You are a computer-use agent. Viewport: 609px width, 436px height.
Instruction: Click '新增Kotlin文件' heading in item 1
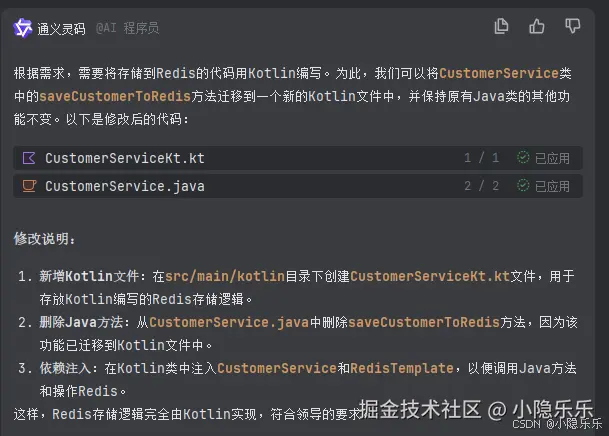[89, 276]
